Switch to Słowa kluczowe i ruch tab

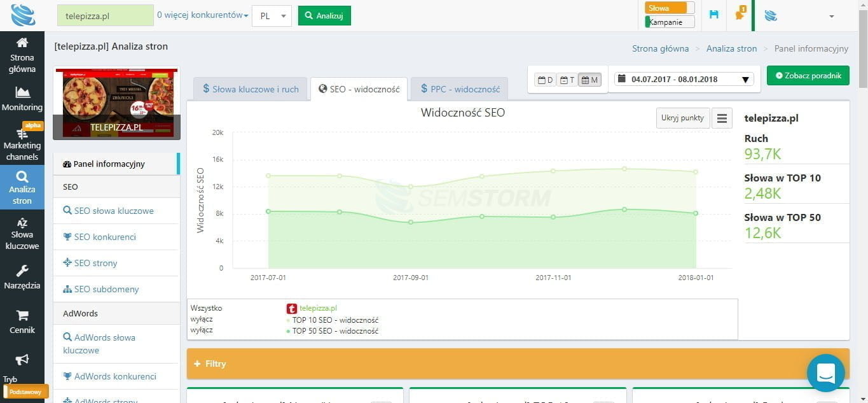[251, 89]
